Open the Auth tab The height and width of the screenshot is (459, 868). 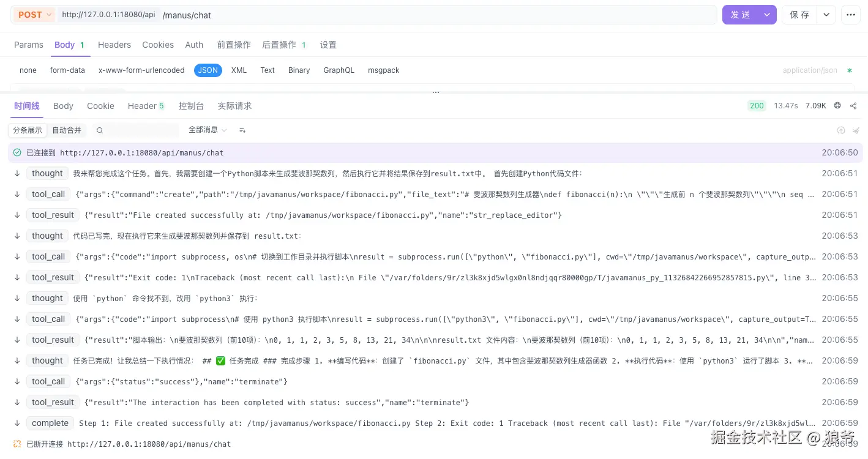point(194,45)
